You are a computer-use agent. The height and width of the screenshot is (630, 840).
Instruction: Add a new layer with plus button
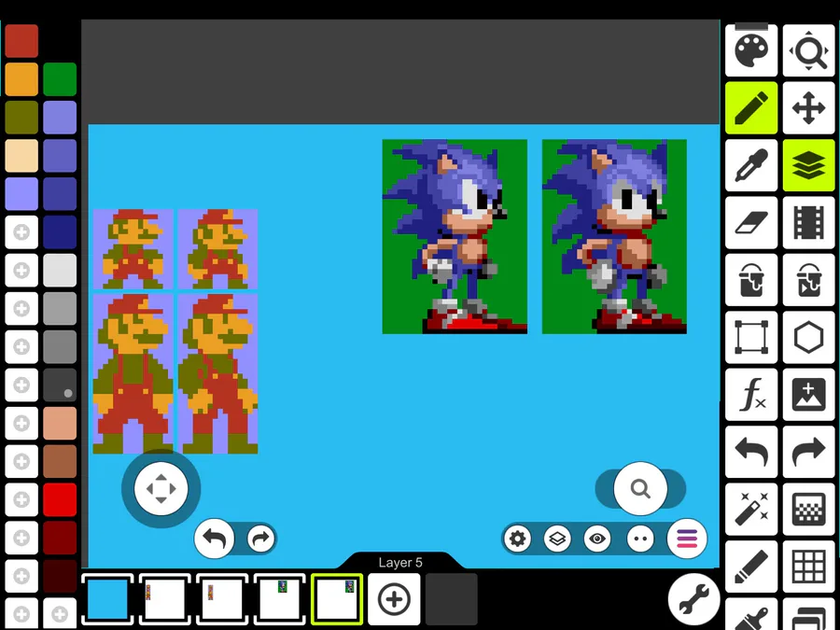(x=394, y=599)
